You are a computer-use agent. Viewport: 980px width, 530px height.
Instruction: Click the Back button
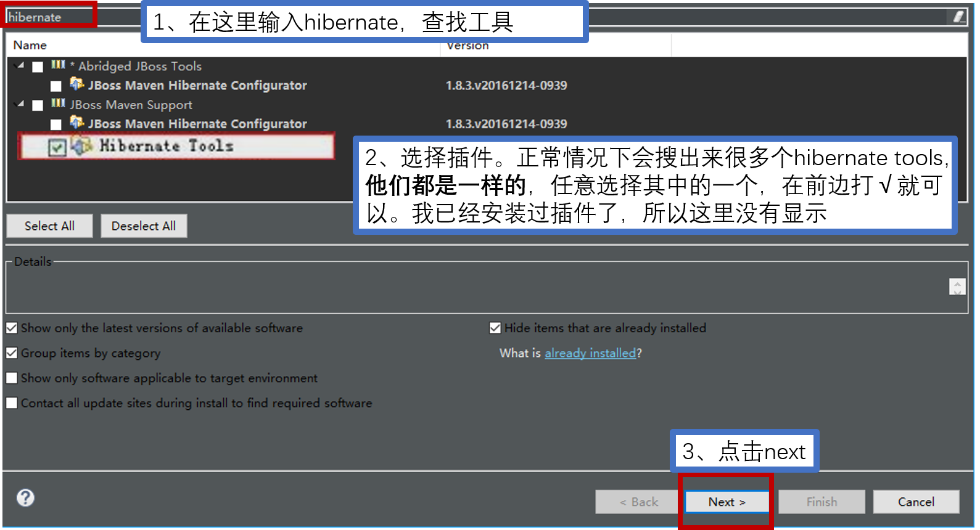click(638, 502)
